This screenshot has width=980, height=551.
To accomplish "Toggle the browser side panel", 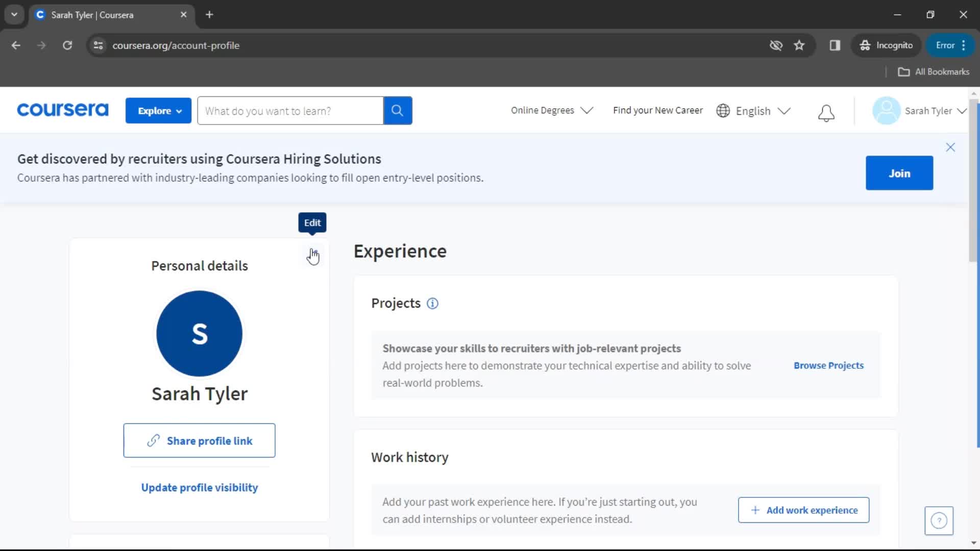I will [x=835, y=45].
